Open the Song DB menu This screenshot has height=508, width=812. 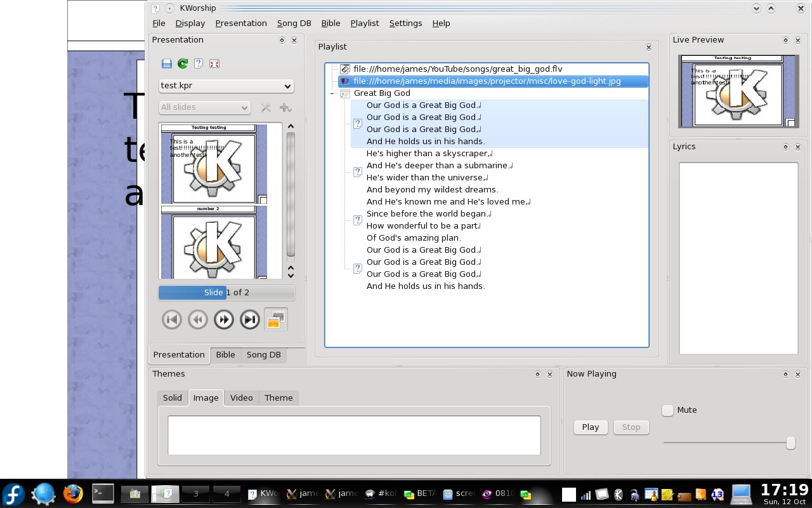[294, 23]
